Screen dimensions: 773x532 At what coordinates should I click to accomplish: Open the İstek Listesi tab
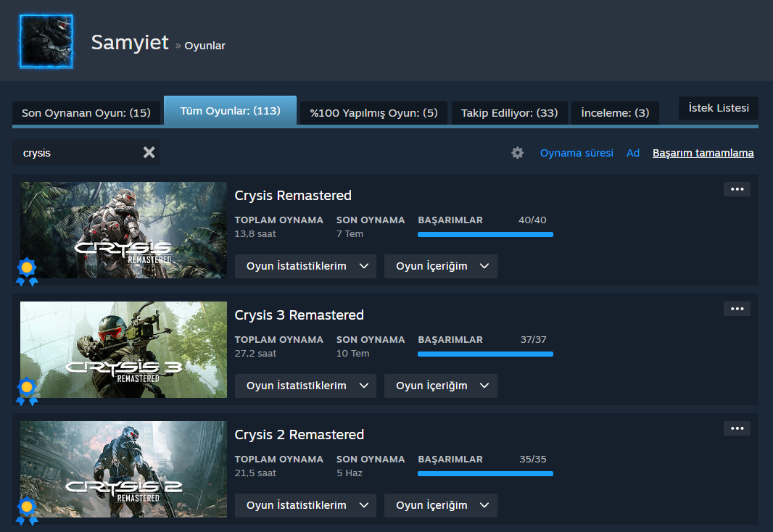tap(719, 108)
